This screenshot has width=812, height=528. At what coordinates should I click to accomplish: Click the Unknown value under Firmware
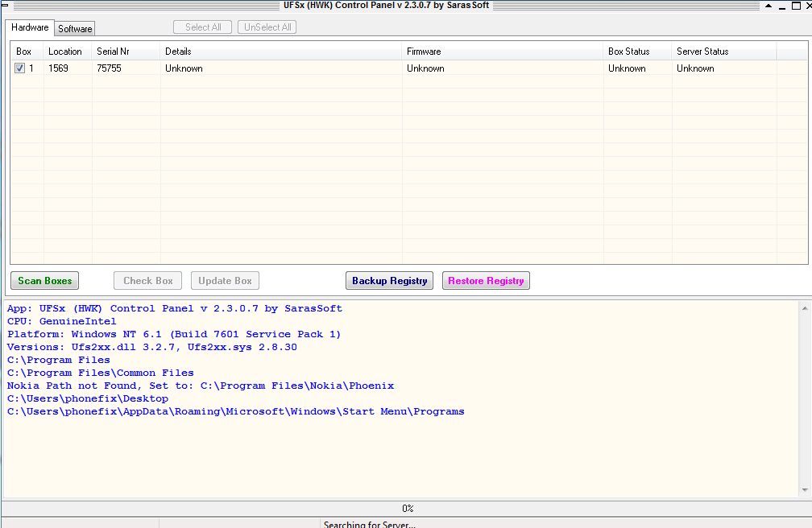pos(425,68)
